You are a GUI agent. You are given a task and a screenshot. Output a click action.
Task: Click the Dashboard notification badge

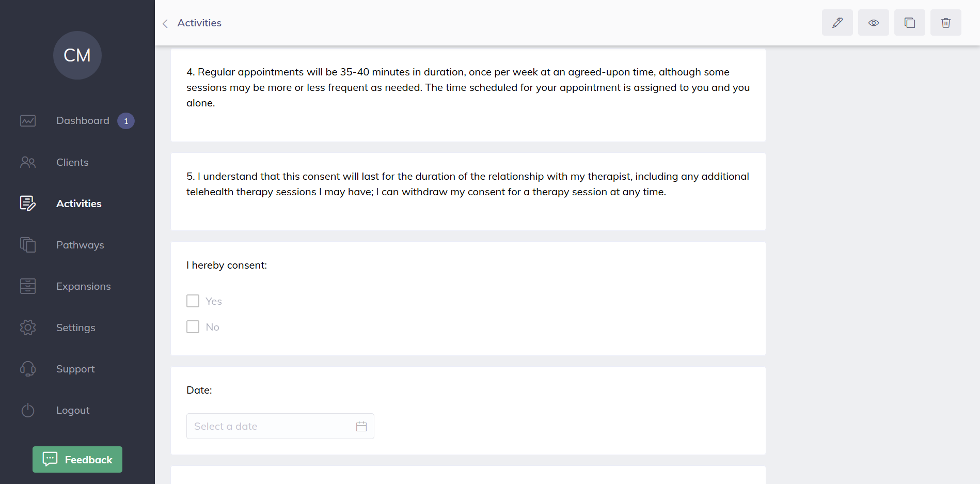pos(126,121)
